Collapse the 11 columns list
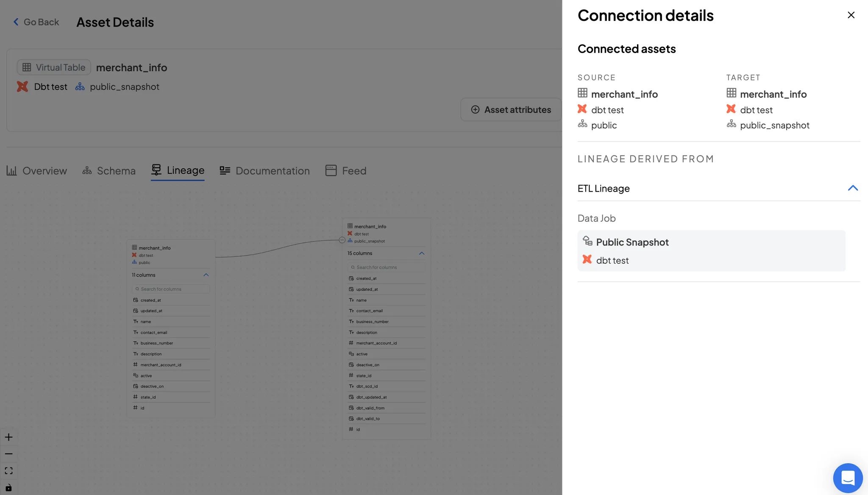This screenshot has width=868, height=495. (206, 275)
